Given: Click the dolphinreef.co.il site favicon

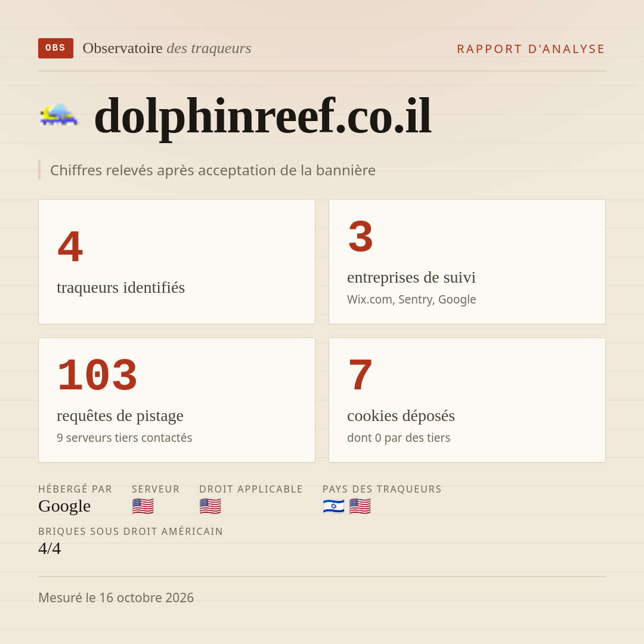Looking at the screenshot, I should pos(58,115).
